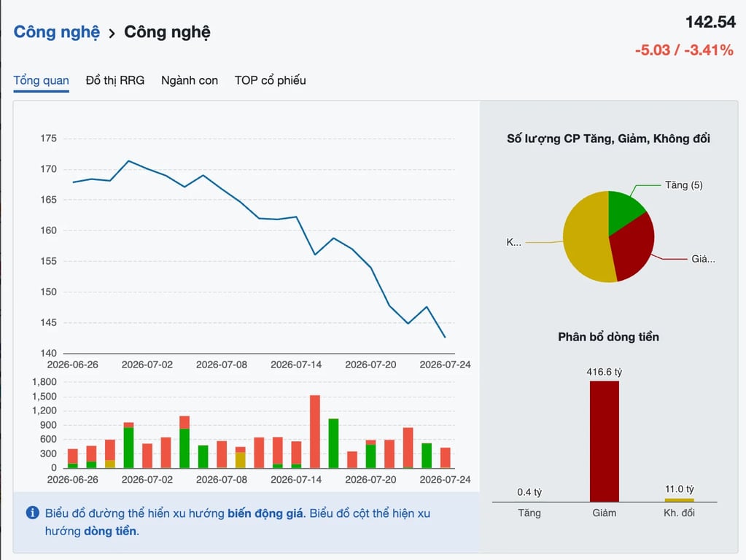Click the Giảm axis label in money flow chart
This screenshot has width=746, height=560.
point(605,513)
